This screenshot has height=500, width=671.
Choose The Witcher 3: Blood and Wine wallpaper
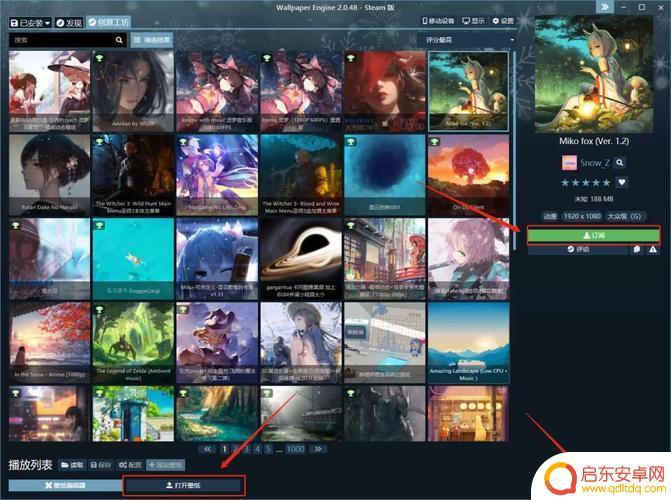click(x=301, y=175)
